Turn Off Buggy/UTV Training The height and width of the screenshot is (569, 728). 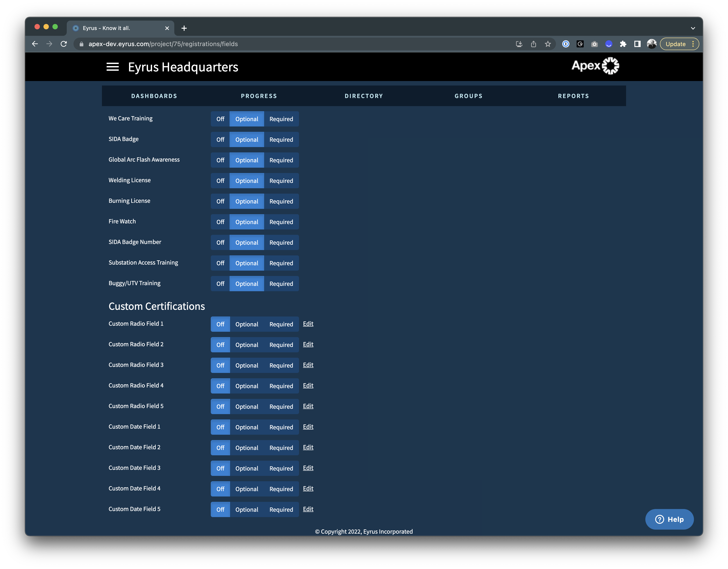tap(220, 284)
